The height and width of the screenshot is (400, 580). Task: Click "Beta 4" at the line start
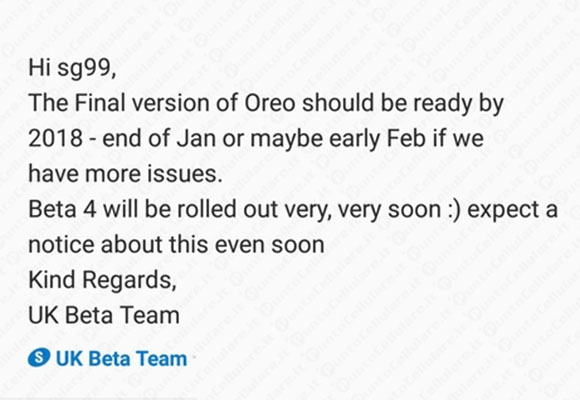coord(63,209)
